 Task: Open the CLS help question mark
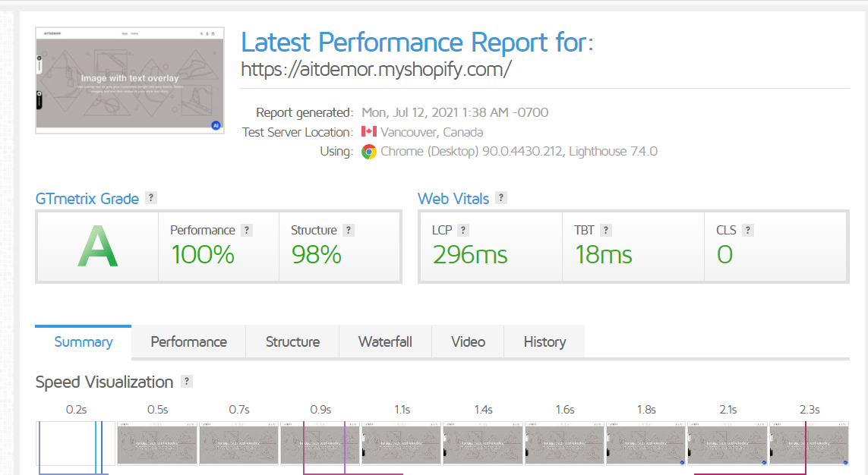pyautogui.click(x=747, y=230)
